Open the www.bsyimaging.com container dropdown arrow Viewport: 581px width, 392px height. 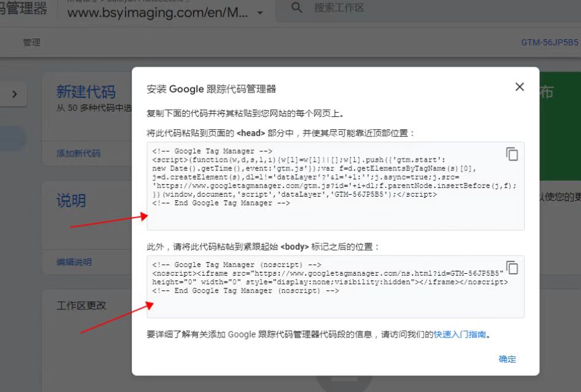[260, 13]
